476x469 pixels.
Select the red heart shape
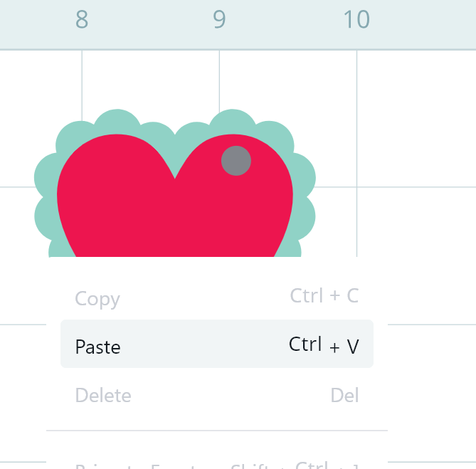[x=174, y=214]
